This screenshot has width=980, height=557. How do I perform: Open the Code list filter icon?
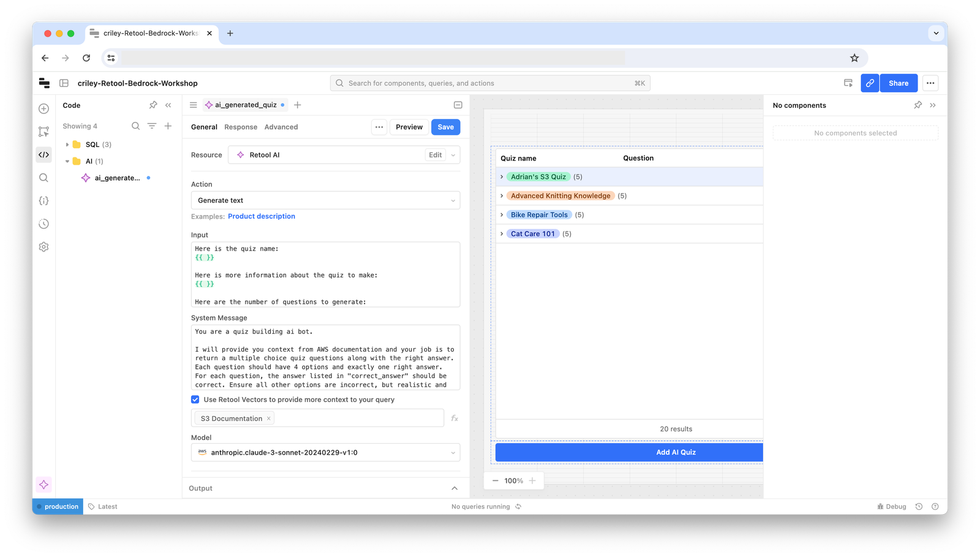coord(152,126)
